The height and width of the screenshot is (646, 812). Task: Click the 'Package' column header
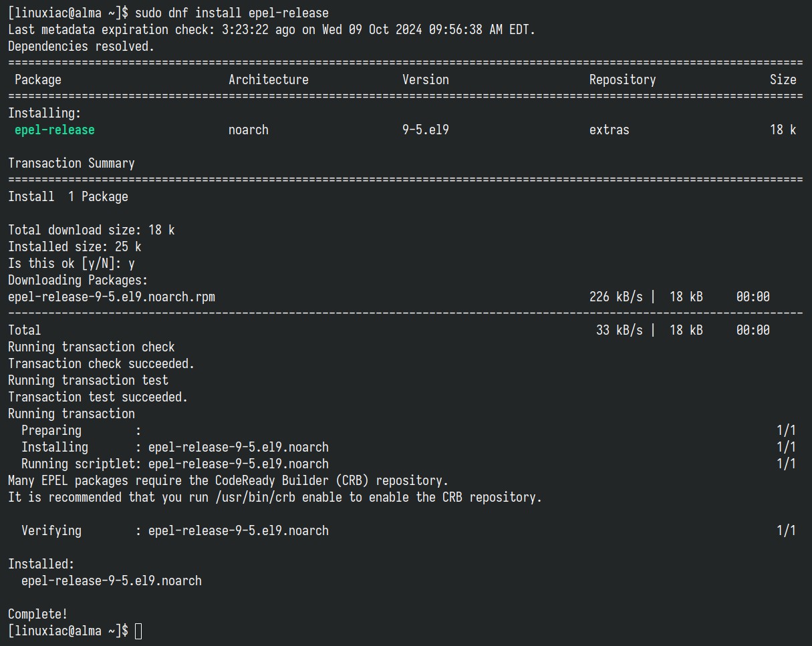point(38,79)
